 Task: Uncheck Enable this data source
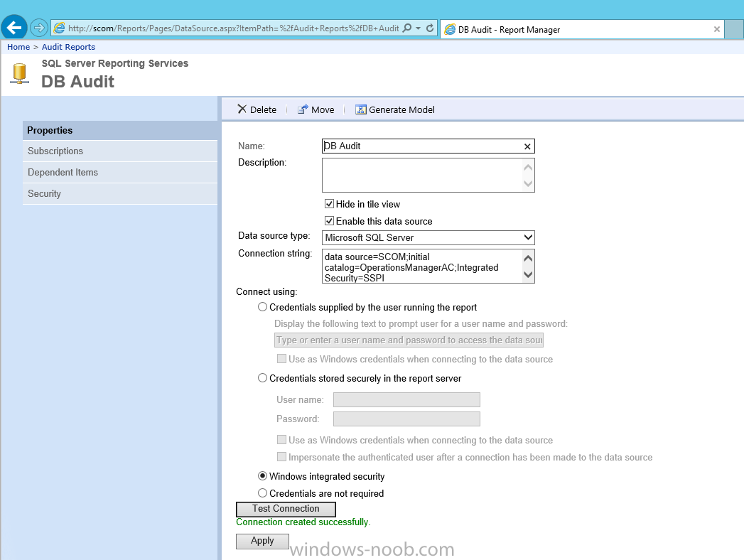pyautogui.click(x=329, y=221)
